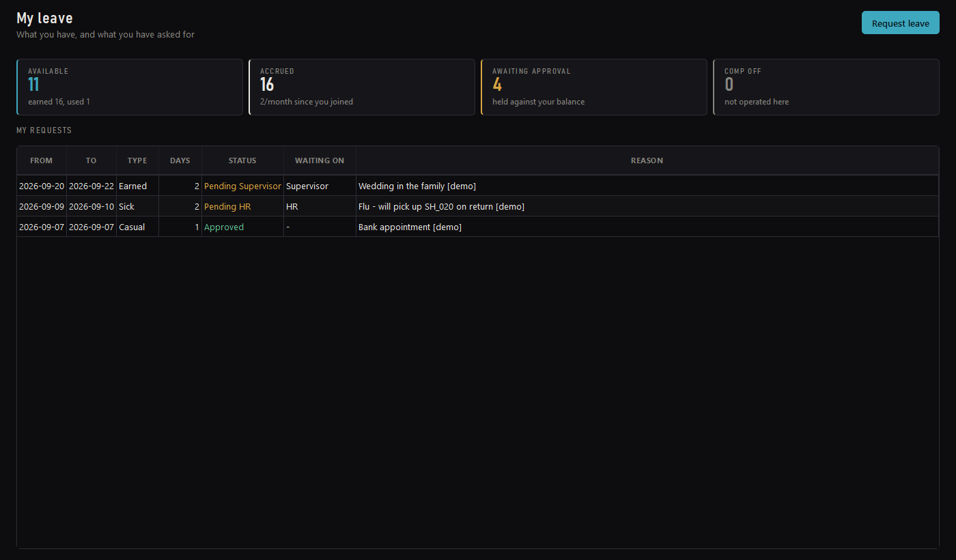
Task: Click the days value in the Earned row
Action: [180, 186]
